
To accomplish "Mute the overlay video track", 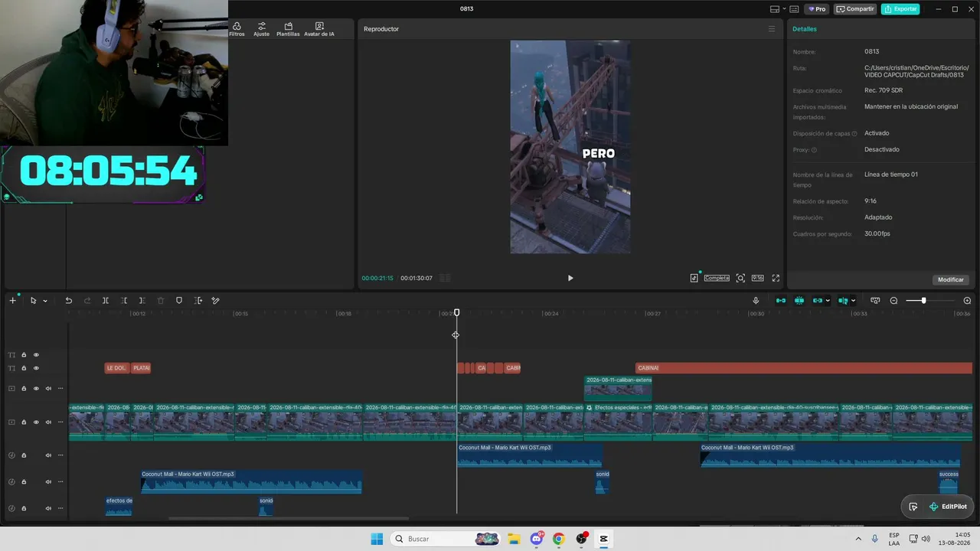I will click(x=48, y=389).
